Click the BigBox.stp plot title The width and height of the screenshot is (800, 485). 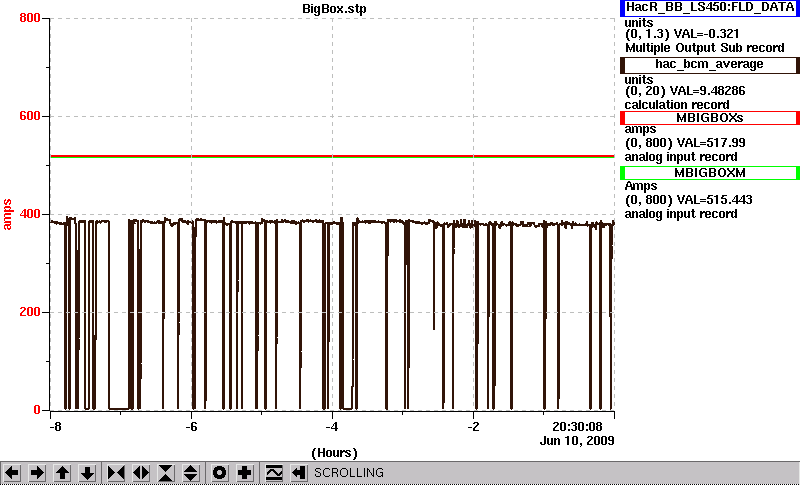(x=334, y=9)
